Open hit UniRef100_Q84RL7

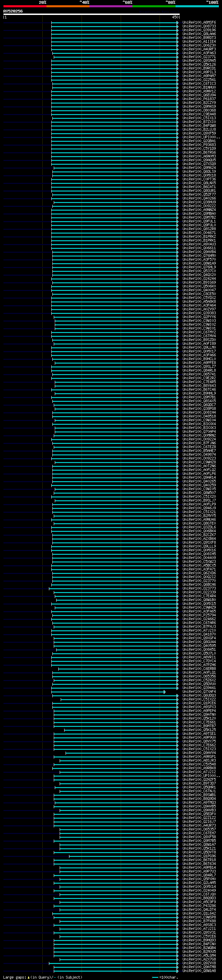199,875
